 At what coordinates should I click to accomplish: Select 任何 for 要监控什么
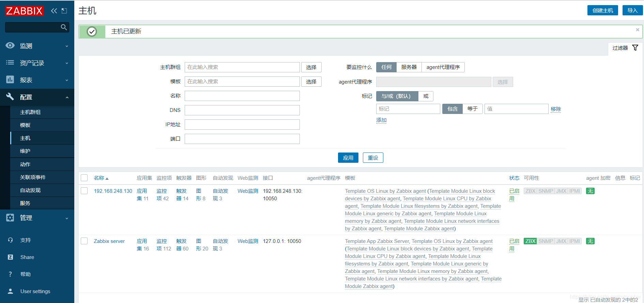[386, 67]
